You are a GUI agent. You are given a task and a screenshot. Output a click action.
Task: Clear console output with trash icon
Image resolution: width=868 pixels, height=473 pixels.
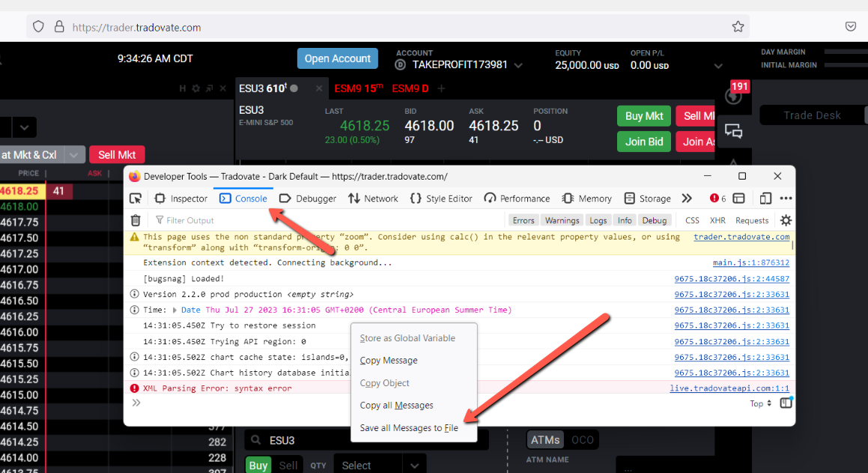click(x=136, y=220)
